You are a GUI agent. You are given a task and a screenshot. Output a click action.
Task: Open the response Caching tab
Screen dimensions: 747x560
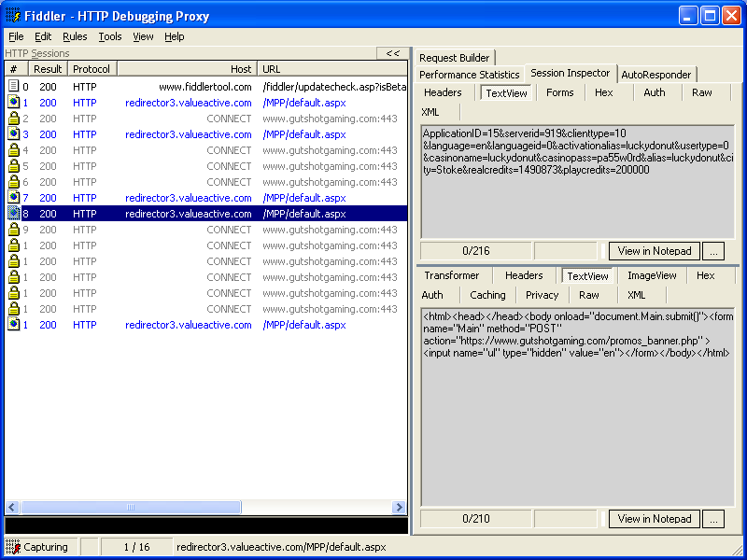(487, 295)
